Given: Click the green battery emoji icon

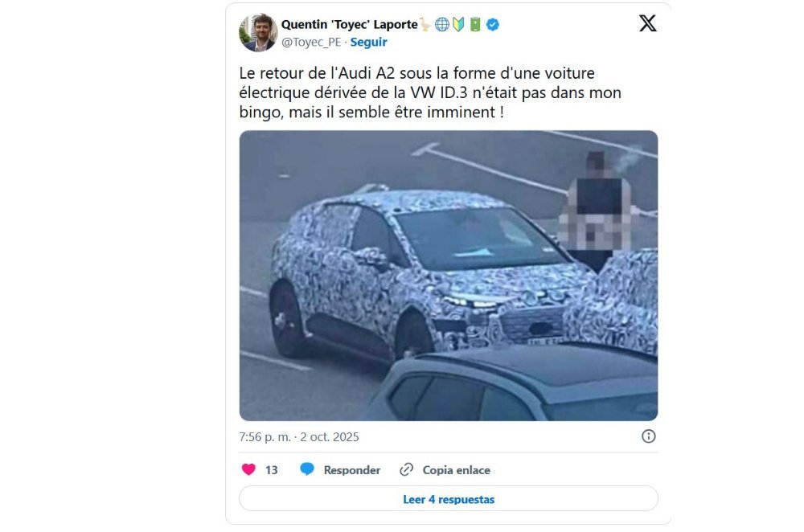Looking at the screenshot, I should [x=475, y=25].
